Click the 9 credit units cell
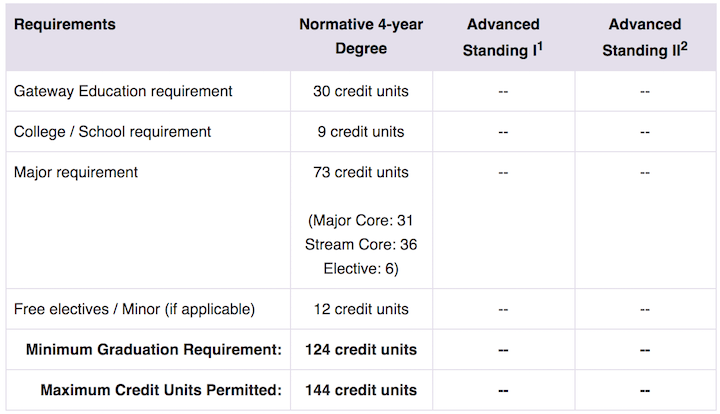Viewport: 720px width, 414px height. 360,131
